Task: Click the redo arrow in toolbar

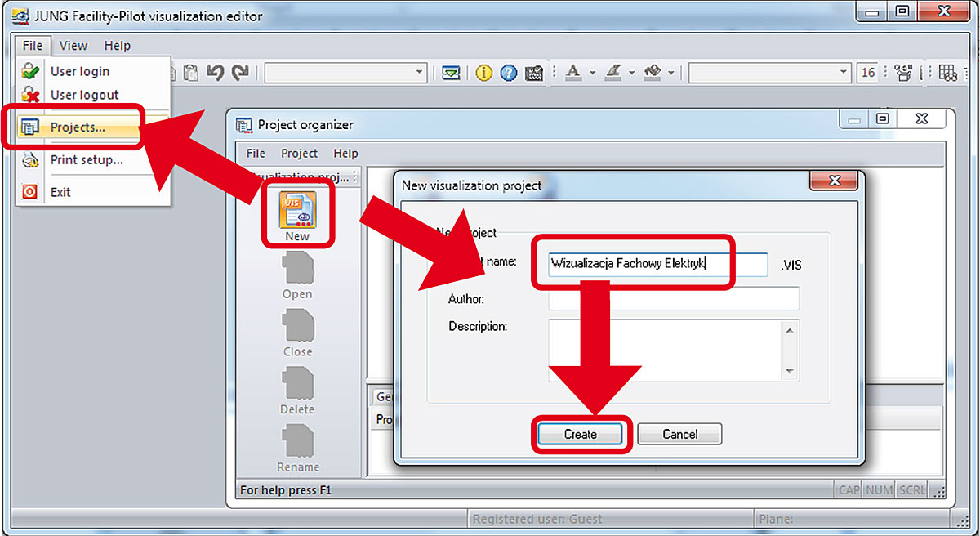Action: [x=240, y=73]
